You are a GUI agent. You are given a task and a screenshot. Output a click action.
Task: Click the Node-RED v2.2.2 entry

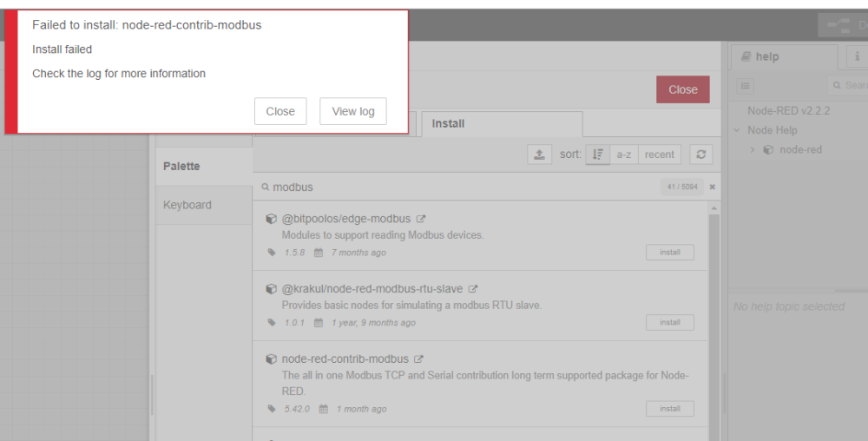pos(788,110)
